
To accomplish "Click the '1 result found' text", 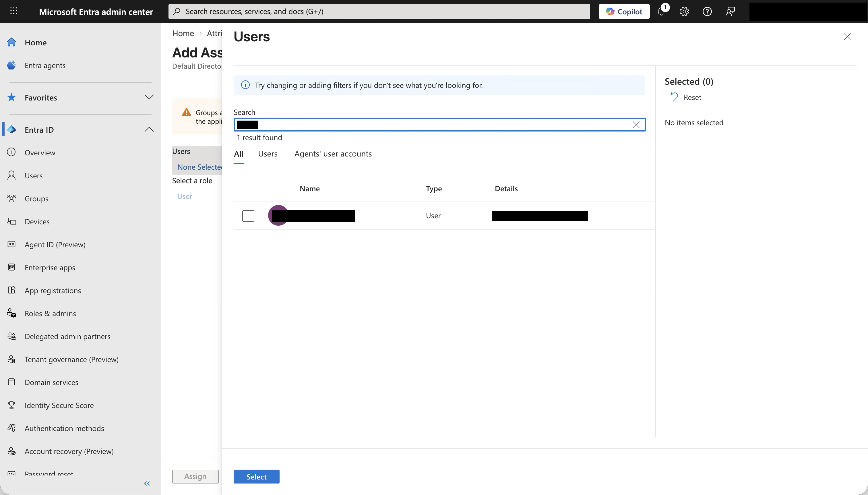I will click(259, 138).
